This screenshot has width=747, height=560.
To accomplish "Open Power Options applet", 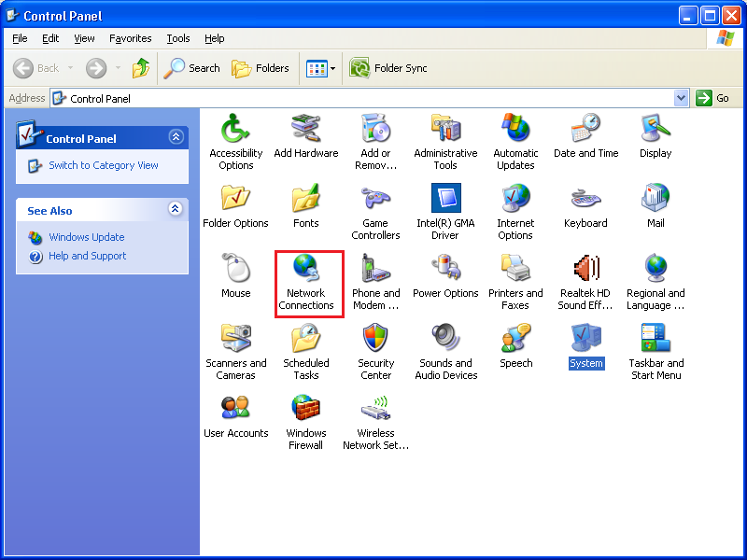I will (445, 275).
